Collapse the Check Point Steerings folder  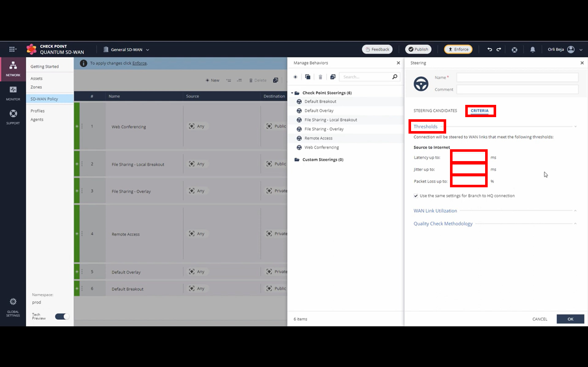[x=292, y=93]
